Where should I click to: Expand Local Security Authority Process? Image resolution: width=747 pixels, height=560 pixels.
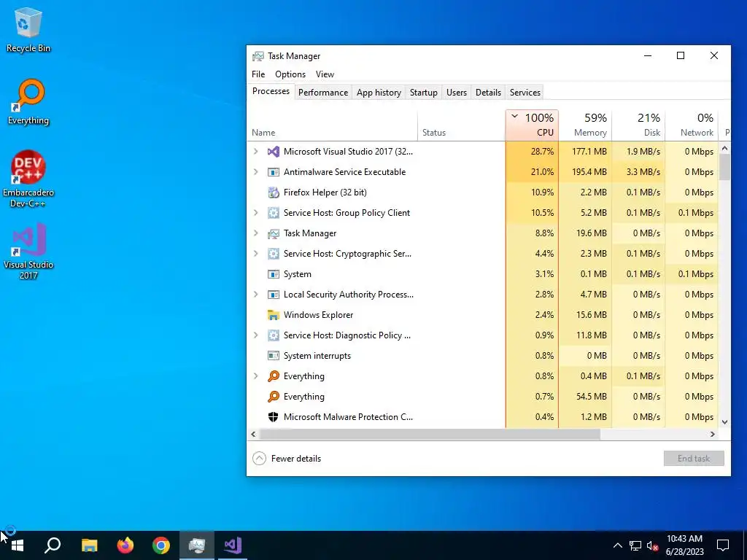click(256, 295)
